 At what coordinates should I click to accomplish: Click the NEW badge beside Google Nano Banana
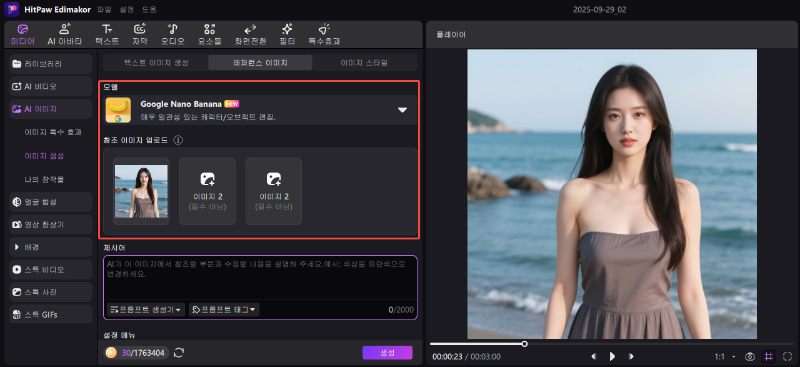pyautogui.click(x=232, y=104)
